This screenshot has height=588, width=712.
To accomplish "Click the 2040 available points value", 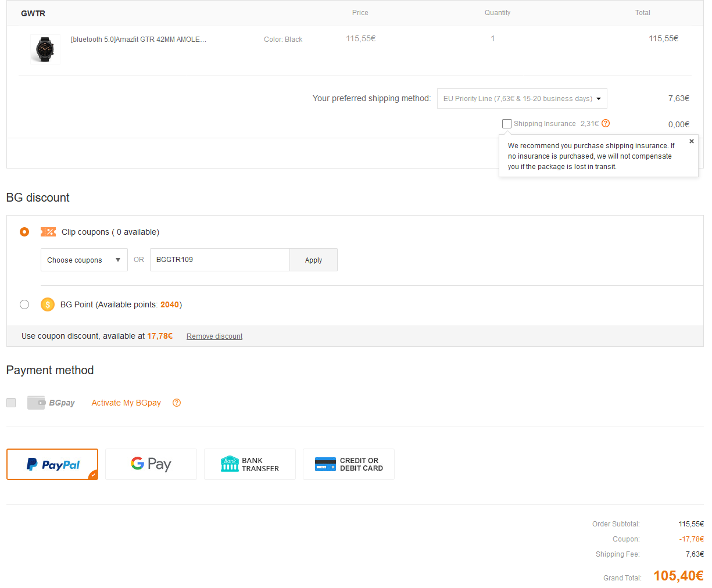I will [x=170, y=304].
